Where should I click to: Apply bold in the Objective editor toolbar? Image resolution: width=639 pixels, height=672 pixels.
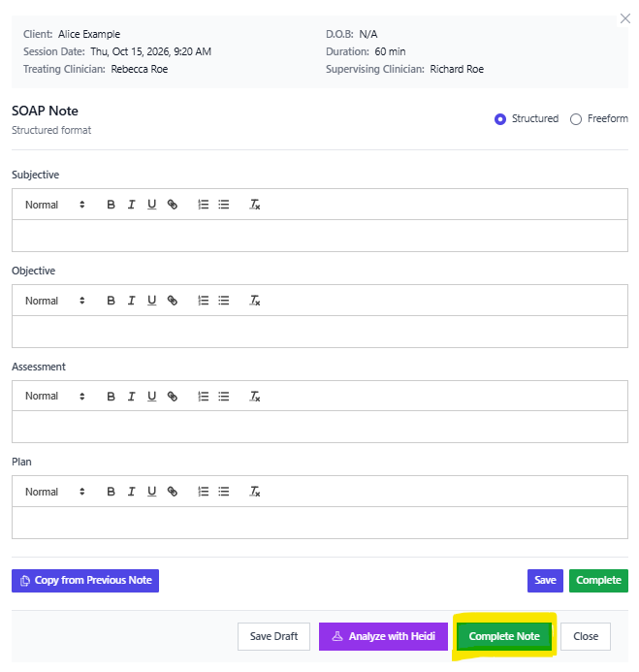tap(111, 301)
